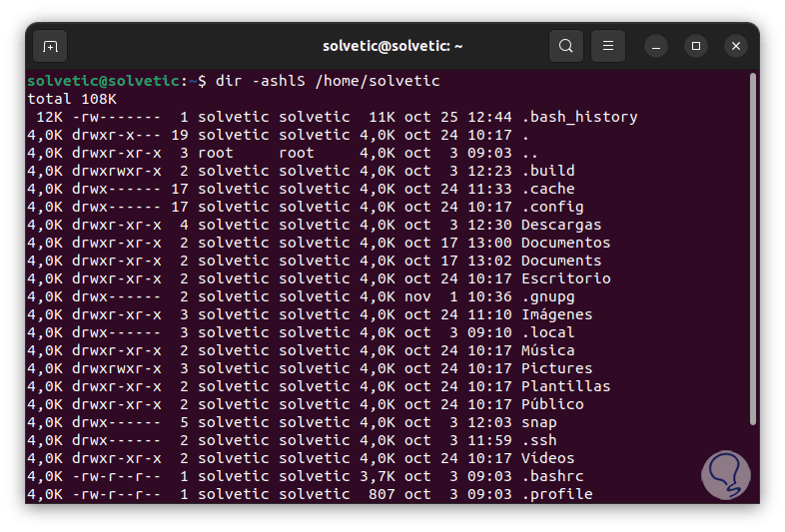Select the snap directory name
The image size is (785, 532).
(538, 422)
